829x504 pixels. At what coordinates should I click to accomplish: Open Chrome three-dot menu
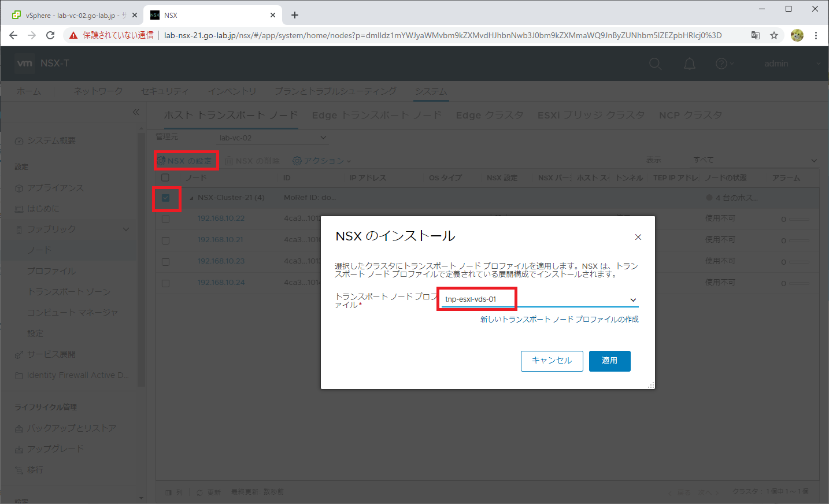tap(816, 35)
